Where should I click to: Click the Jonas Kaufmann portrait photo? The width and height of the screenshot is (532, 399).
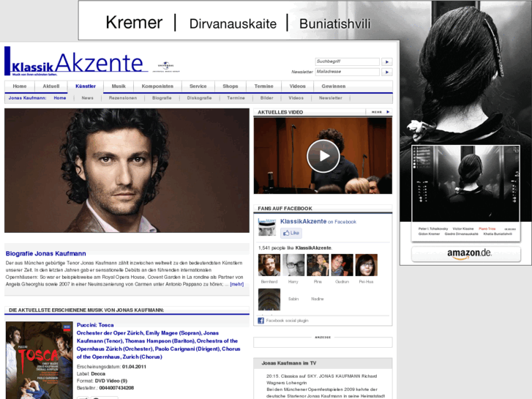(x=127, y=171)
